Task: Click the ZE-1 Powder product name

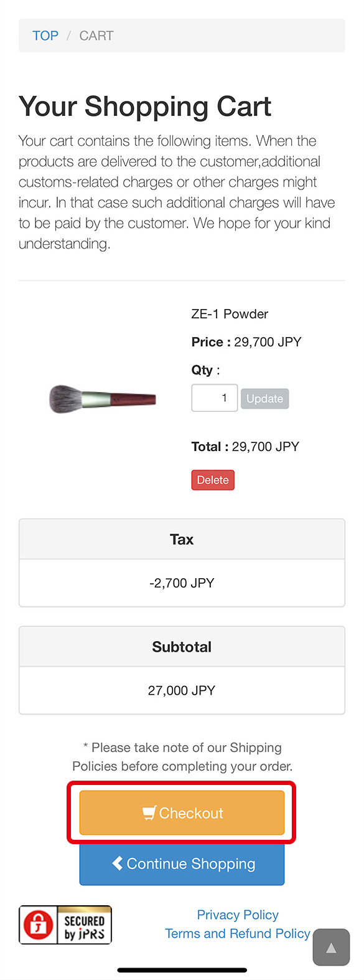Action: [230, 314]
